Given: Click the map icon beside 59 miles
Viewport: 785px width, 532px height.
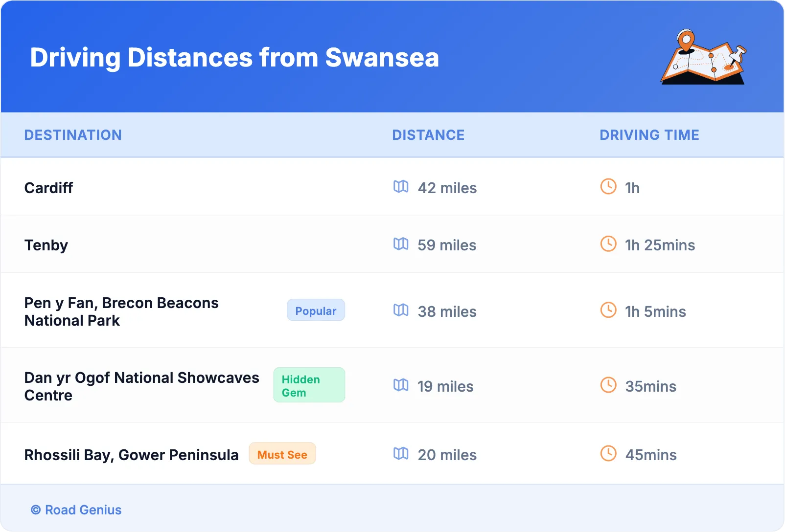Looking at the screenshot, I should [401, 244].
